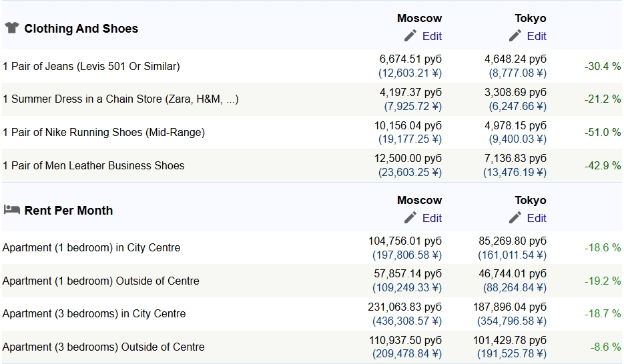The width and height of the screenshot is (624, 364).
Task: Click the Moscow column header in Rent section
Action: tap(420, 200)
